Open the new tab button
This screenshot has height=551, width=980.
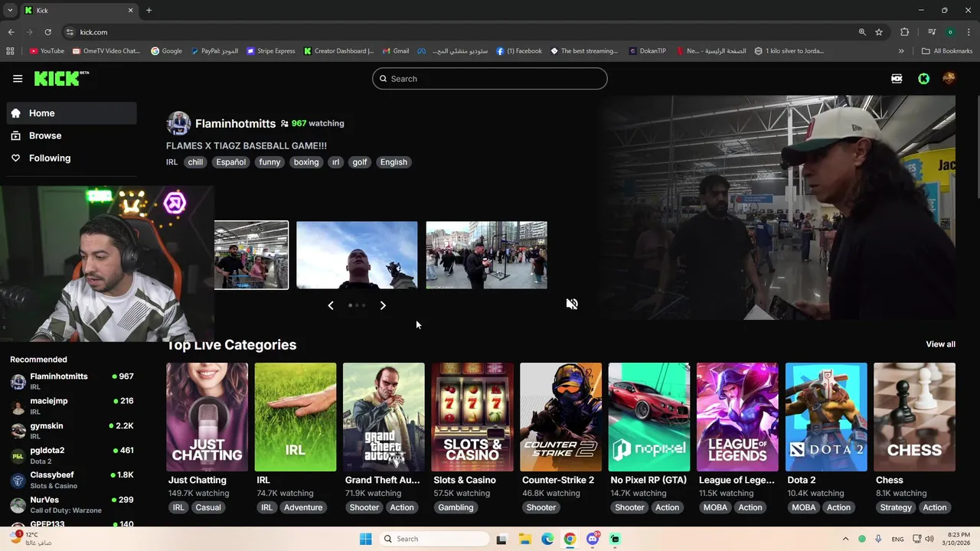click(149, 10)
